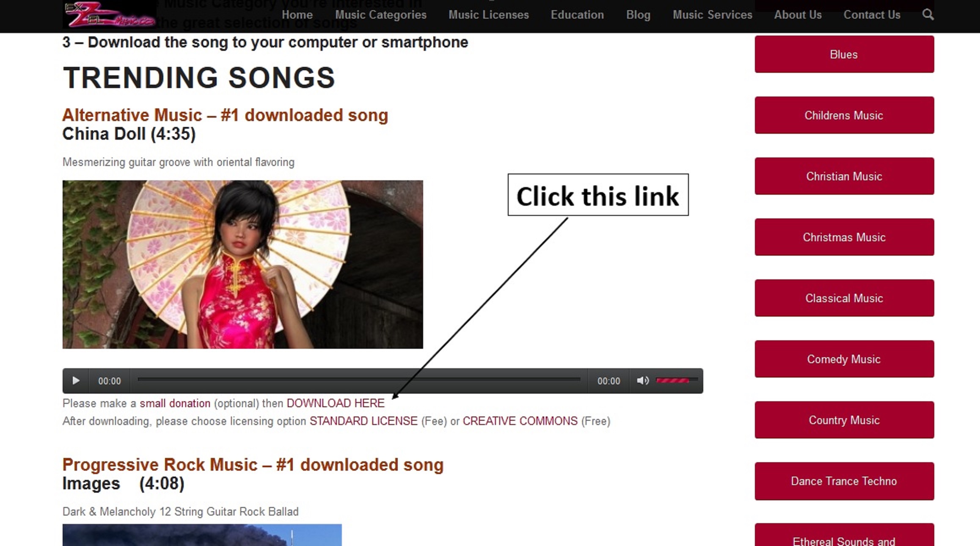
Task: Open the Music Licenses menu item
Action: point(488,15)
